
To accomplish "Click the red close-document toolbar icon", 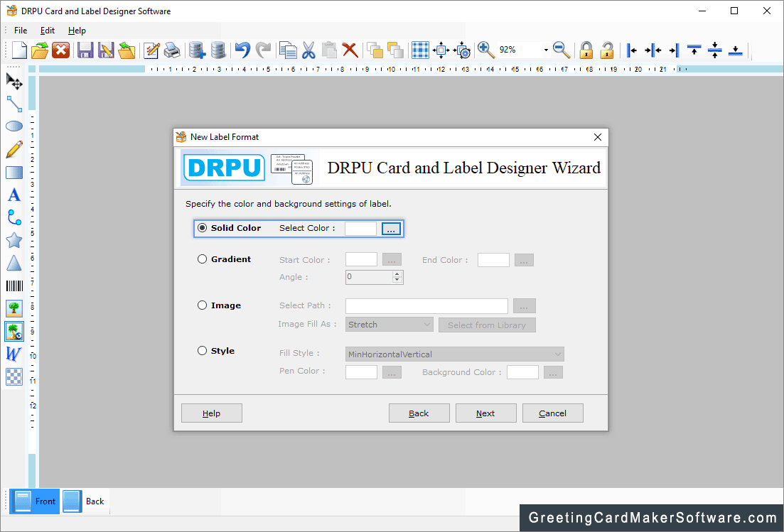I will click(61, 50).
